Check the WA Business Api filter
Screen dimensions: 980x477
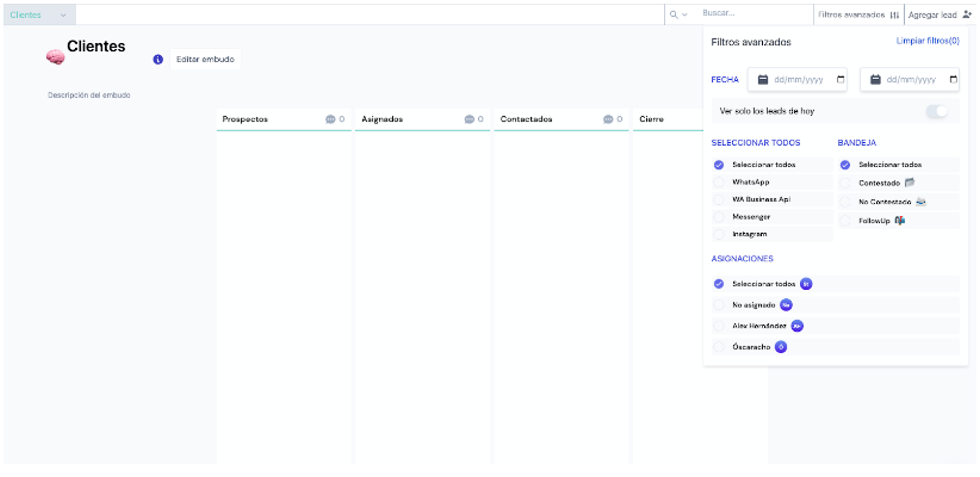719,199
